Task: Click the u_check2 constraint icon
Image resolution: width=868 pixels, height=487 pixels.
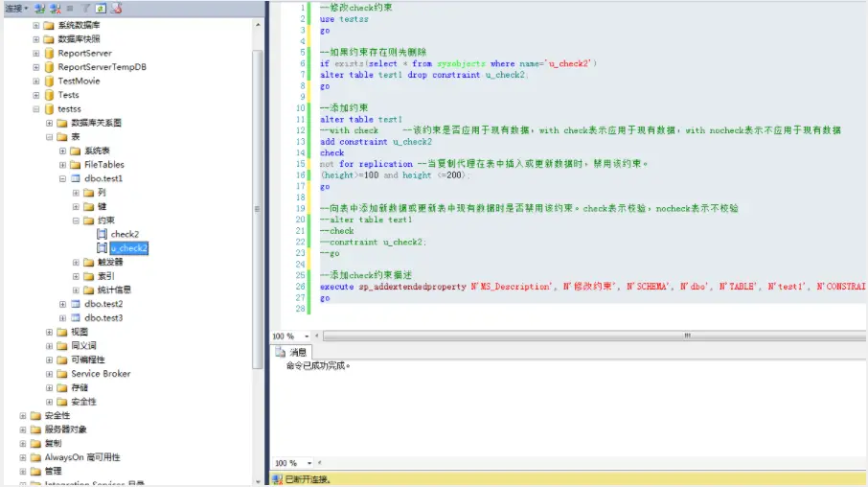Action: pos(102,247)
